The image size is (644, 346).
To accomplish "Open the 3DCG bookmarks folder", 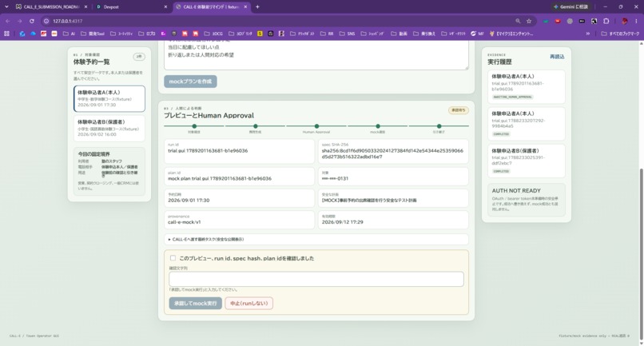I will coord(213,34).
